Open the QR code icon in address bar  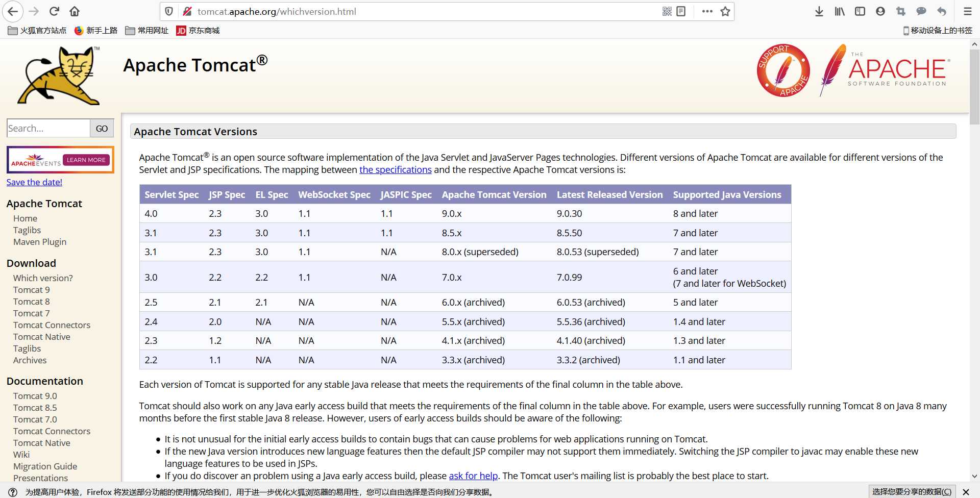pos(667,11)
